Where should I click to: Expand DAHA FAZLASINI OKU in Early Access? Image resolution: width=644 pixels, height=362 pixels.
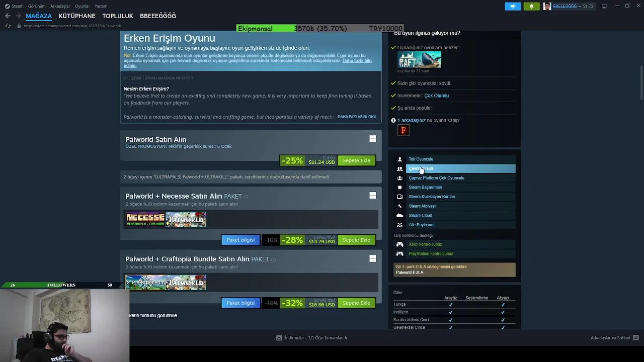357,117
